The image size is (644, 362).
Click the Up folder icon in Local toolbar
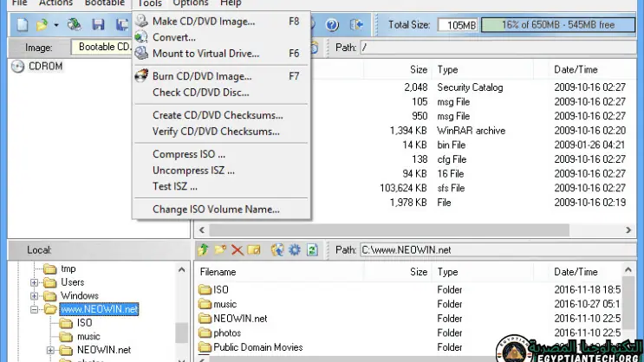coord(204,249)
